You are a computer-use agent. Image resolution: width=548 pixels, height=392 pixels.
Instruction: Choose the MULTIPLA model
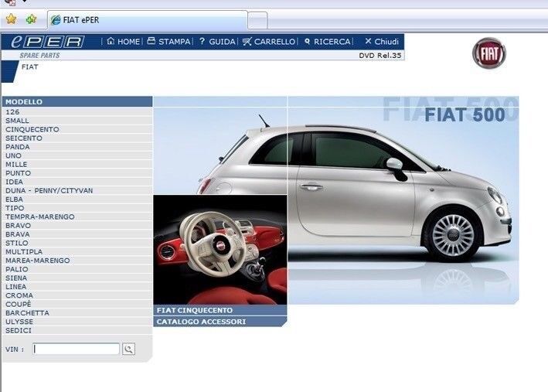tap(24, 252)
